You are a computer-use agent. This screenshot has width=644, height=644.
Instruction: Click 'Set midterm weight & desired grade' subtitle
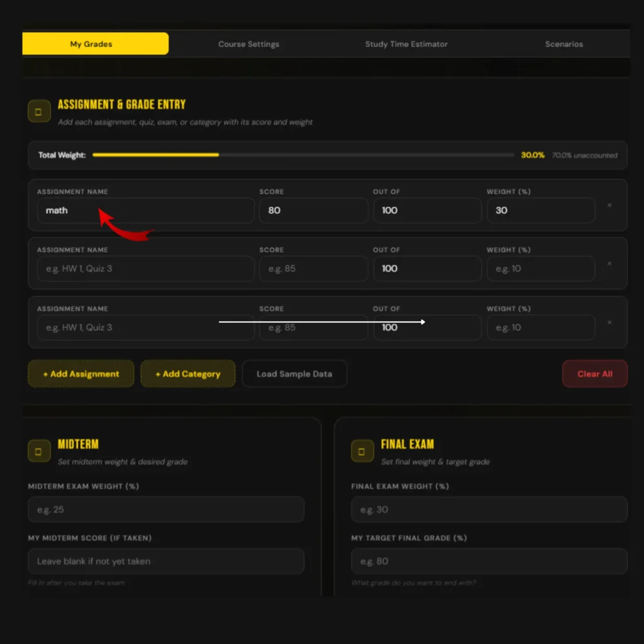click(123, 462)
